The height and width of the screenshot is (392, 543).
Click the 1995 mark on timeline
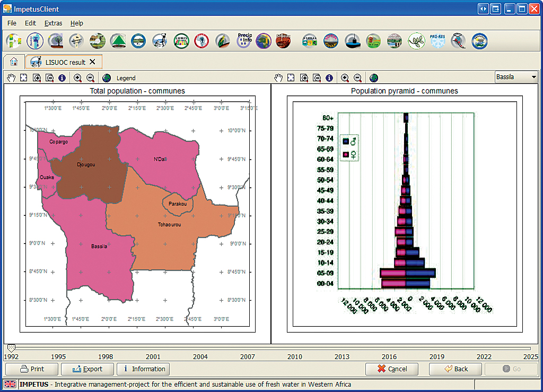58,356
